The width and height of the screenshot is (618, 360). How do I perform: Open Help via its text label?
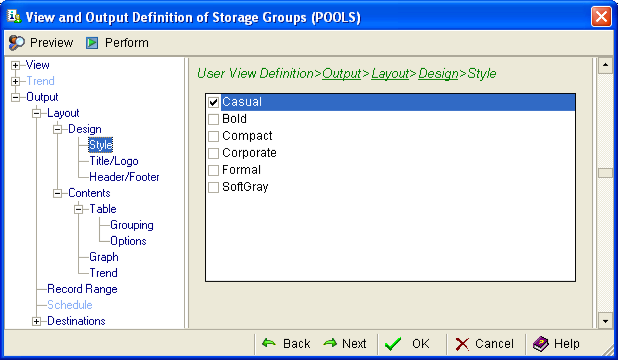click(x=567, y=343)
